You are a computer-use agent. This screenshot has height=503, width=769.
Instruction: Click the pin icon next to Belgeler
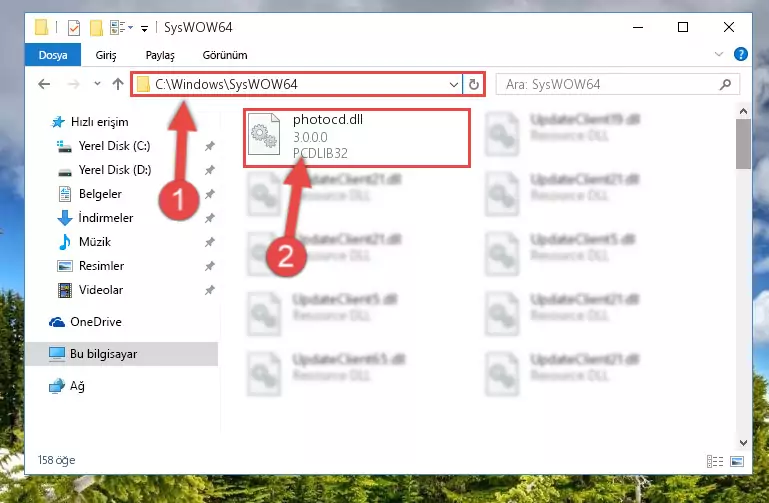[x=210, y=194]
